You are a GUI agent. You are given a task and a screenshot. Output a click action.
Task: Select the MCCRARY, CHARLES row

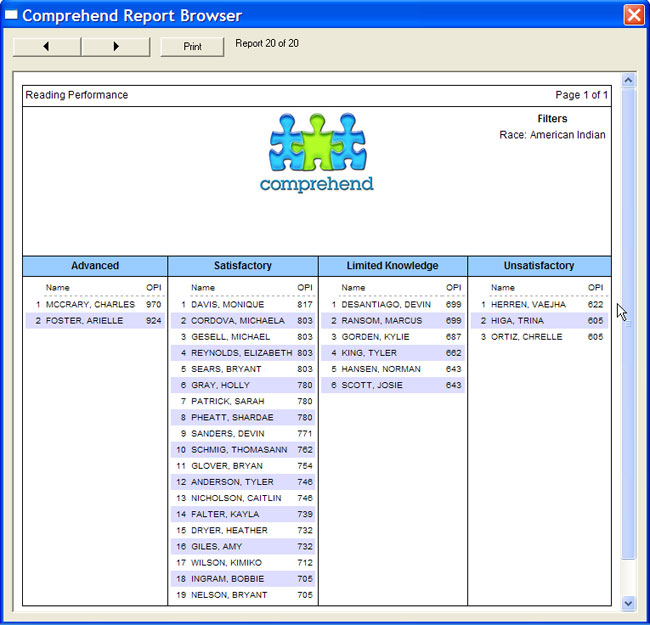(95, 305)
